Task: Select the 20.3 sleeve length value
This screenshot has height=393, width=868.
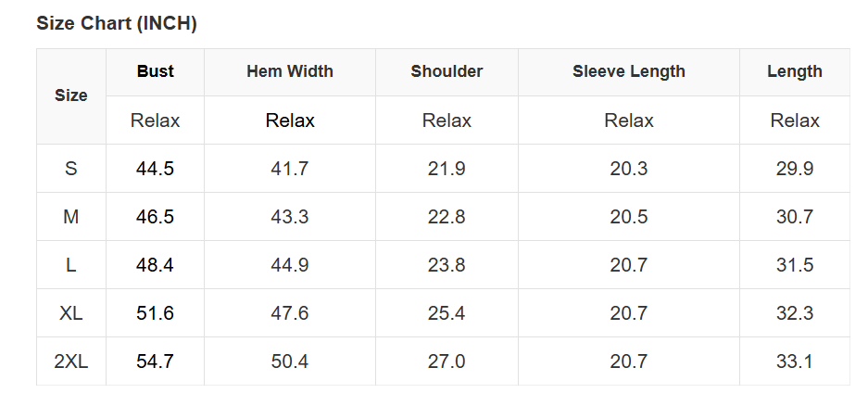Action: coord(629,169)
